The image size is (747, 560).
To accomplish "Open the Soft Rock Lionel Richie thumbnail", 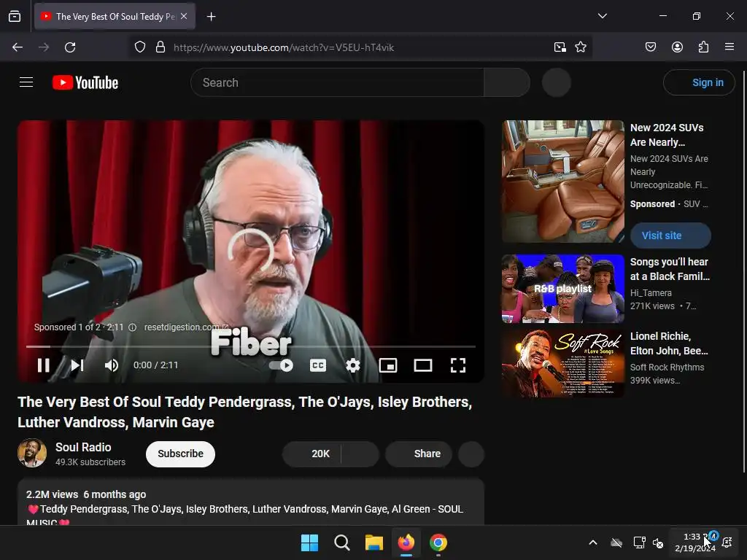I will click(x=562, y=363).
